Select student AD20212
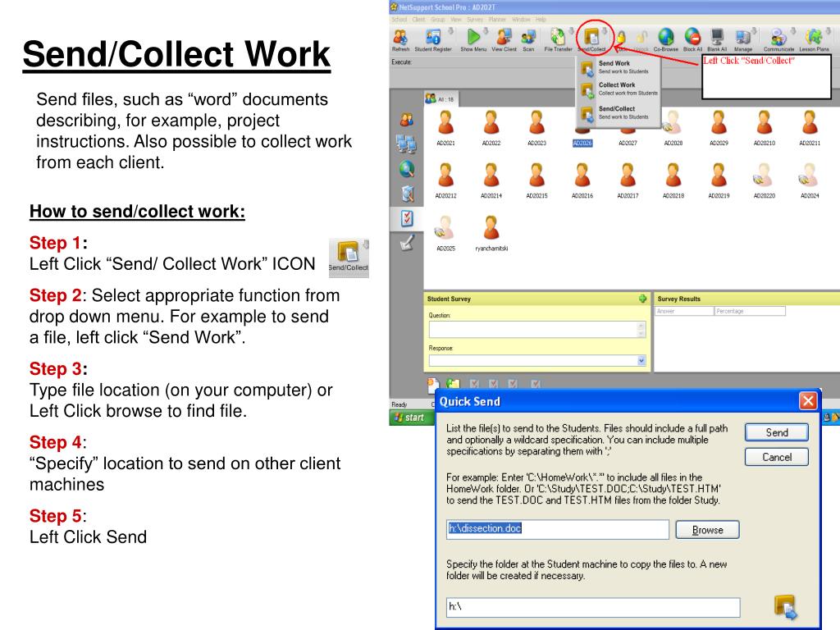Screen dimensions: 840x630 point(445,180)
